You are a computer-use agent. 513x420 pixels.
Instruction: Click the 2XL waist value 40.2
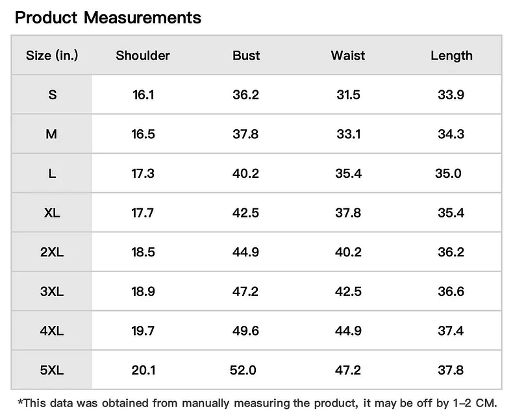click(348, 253)
